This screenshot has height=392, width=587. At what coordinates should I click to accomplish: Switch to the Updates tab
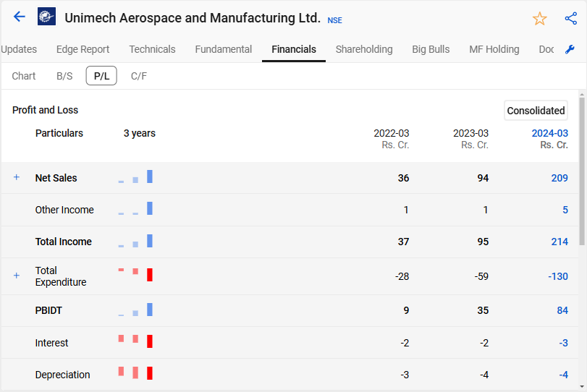click(x=19, y=49)
